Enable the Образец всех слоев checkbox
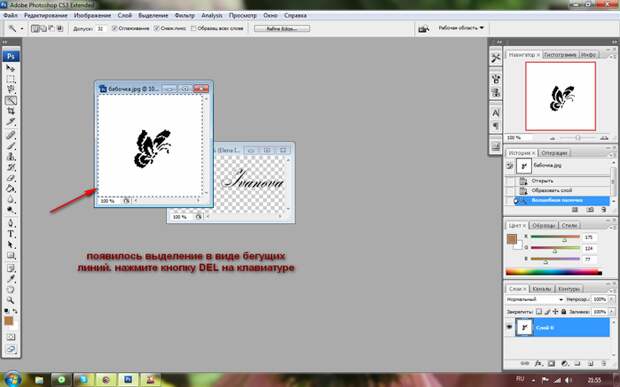This screenshot has height=387, width=620. tap(193, 28)
